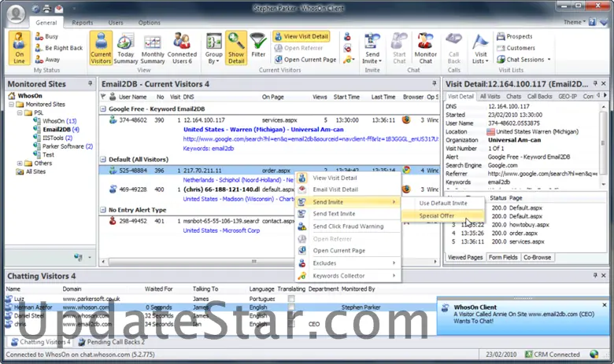614x364 pixels.
Task: Sort visitors by Start Time column
Action: [346, 97]
